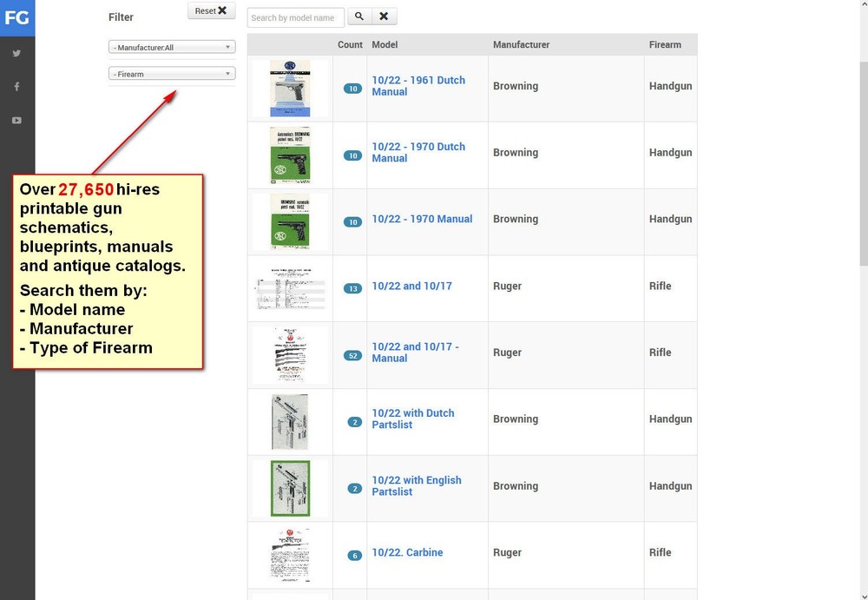This screenshot has height=600, width=868.
Task: Open 10/22 with English Partslist link
Action: [x=417, y=485]
